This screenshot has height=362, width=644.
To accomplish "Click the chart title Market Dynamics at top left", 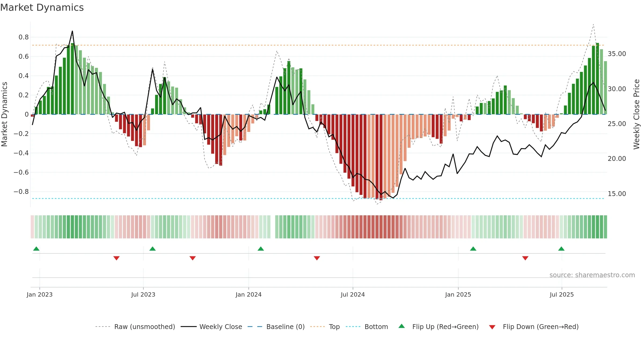I will tap(42, 8).
